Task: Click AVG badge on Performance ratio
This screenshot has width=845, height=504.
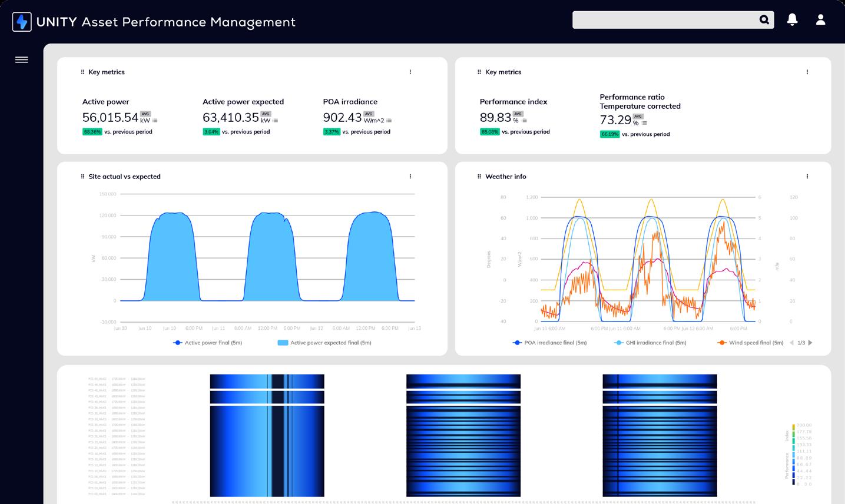Action: (638, 117)
